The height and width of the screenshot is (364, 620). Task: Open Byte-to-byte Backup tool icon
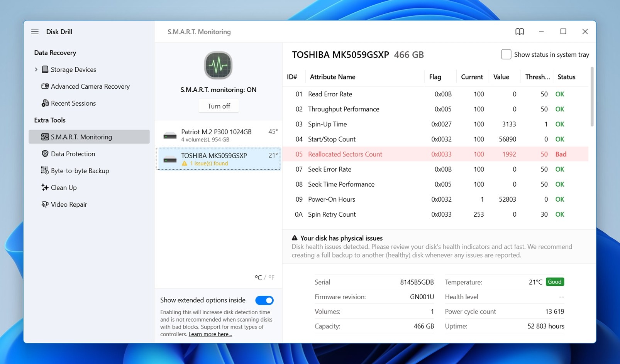(45, 170)
